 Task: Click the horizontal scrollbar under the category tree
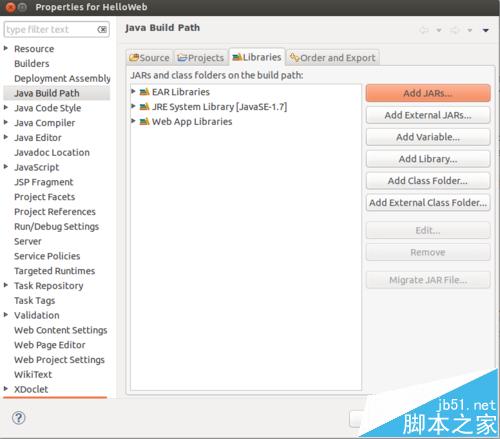click(x=55, y=397)
